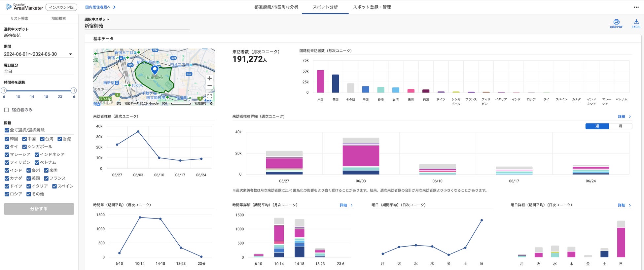Uncheck the マレーシア checkbox

[x=7, y=155]
